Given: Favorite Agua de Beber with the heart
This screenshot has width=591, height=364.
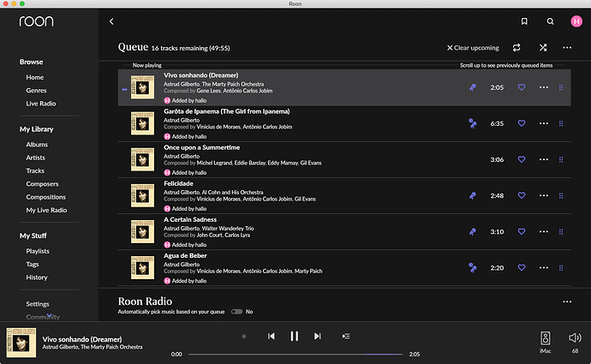Looking at the screenshot, I should click(522, 267).
